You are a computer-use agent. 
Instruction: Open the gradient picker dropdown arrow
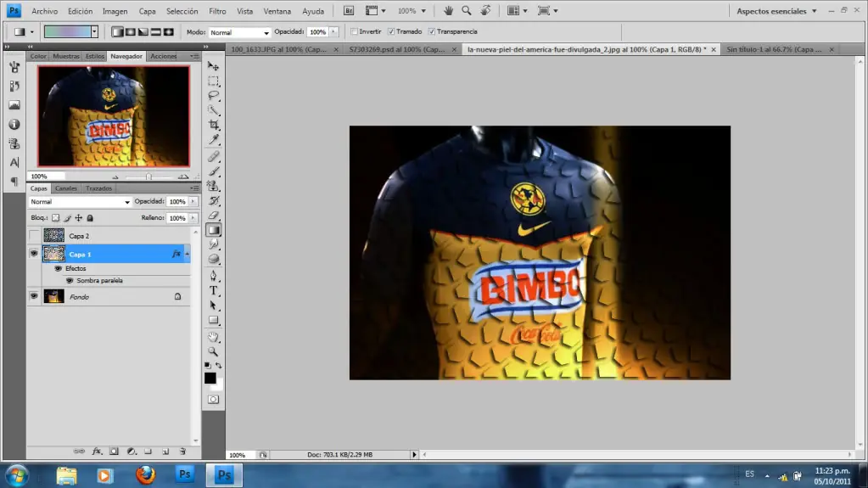tap(95, 31)
